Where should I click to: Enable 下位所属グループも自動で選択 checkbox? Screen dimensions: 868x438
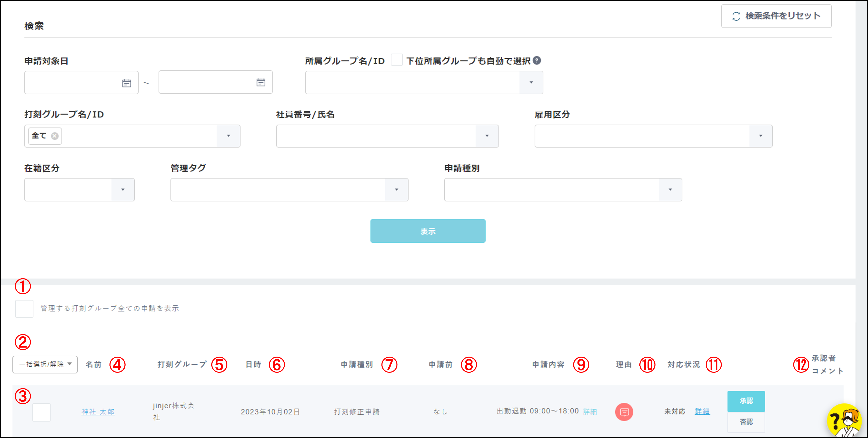397,60
